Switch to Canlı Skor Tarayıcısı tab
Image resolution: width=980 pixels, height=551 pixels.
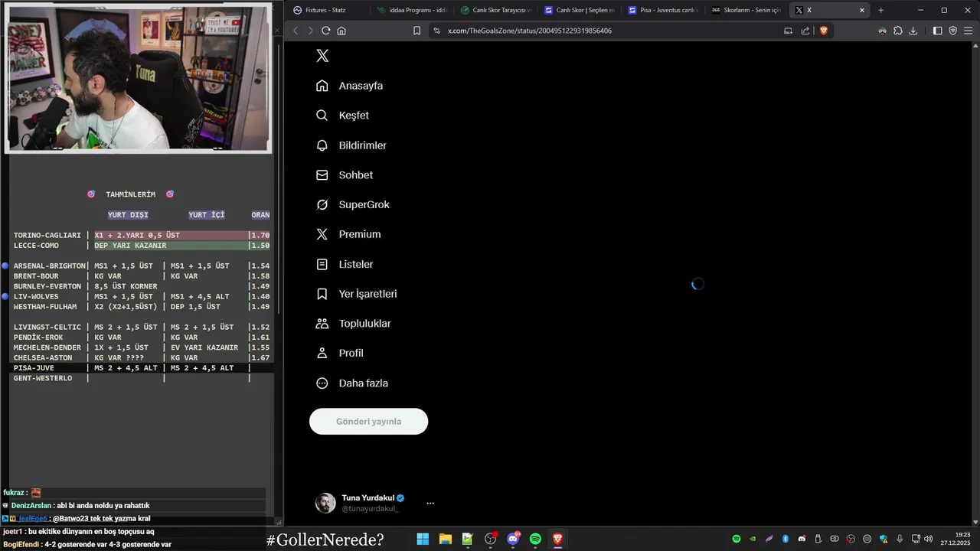(494, 10)
